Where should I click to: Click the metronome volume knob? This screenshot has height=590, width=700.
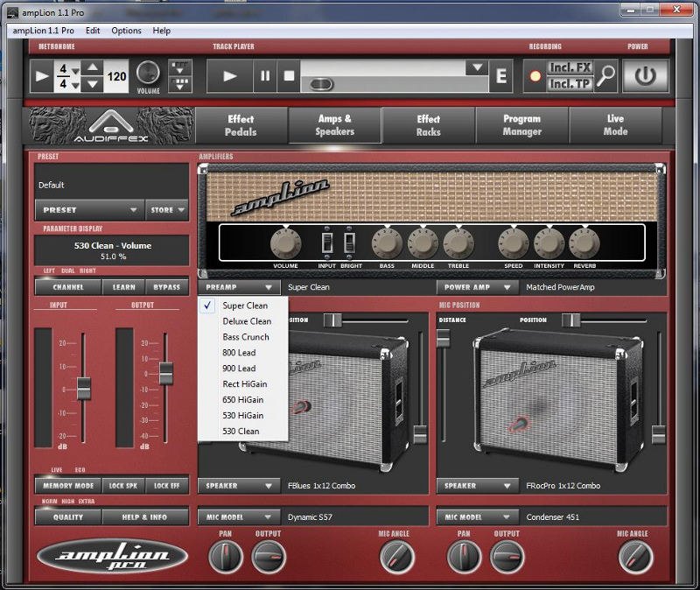coord(148,73)
